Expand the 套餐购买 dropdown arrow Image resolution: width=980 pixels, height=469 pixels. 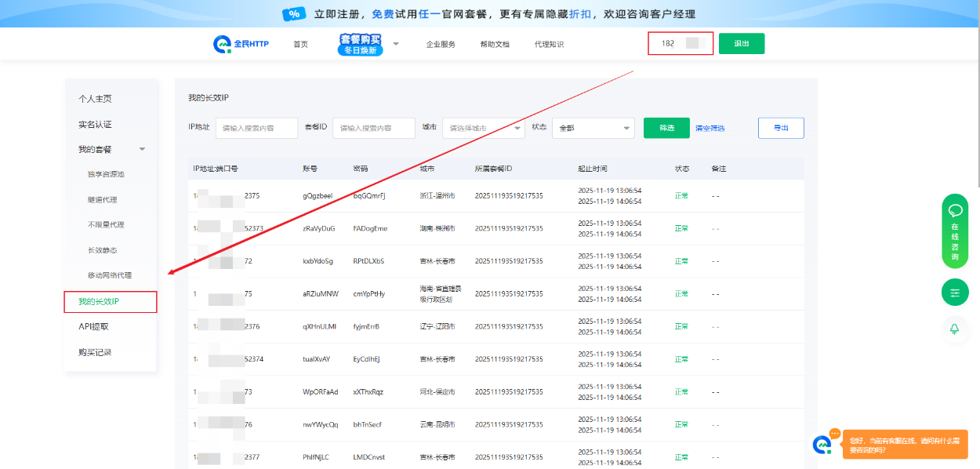click(x=396, y=44)
